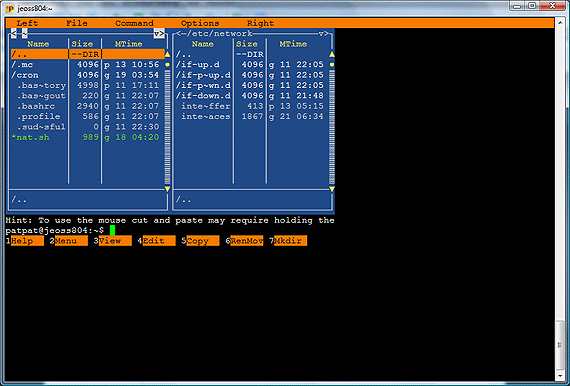The width and height of the screenshot is (570, 386).
Task: Open the left panel's history dropdown arrow
Action: [157, 33]
